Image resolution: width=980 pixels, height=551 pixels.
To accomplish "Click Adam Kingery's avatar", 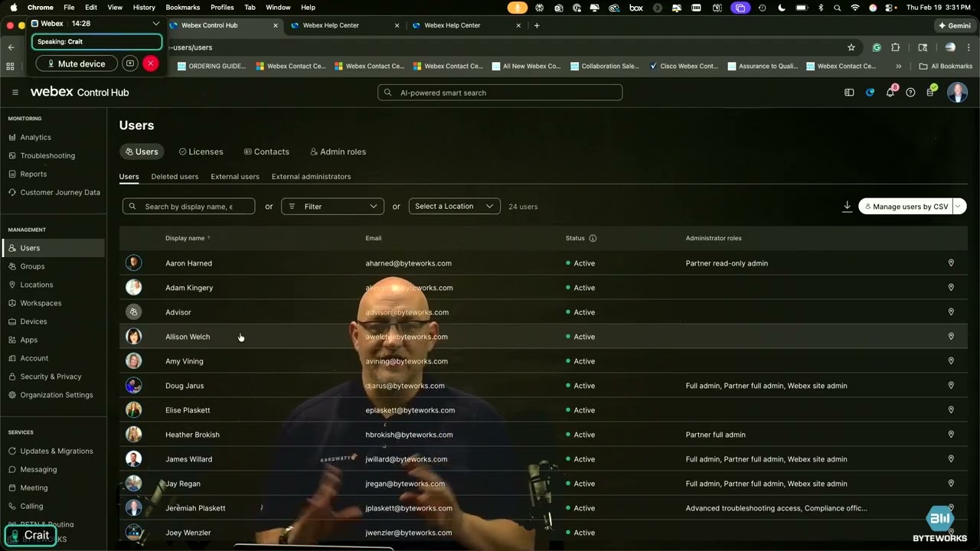I will pyautogui.click(x=134, y=288).
